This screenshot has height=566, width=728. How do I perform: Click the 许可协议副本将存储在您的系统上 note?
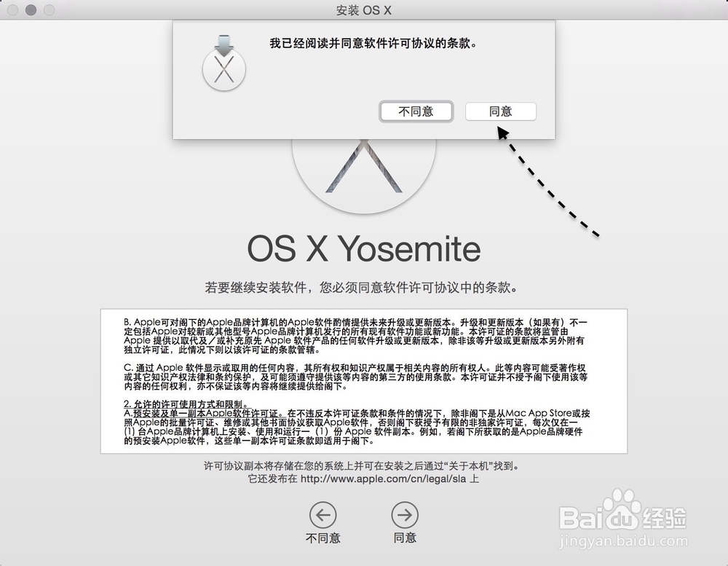(x=361, y=465)
